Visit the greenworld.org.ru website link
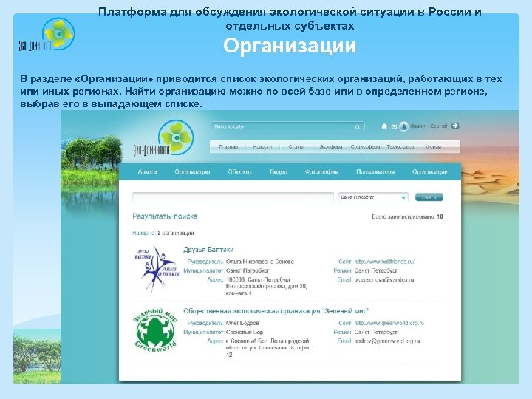Image resolution: width=532 pixels, height=399 pixels. coord(389,323)
